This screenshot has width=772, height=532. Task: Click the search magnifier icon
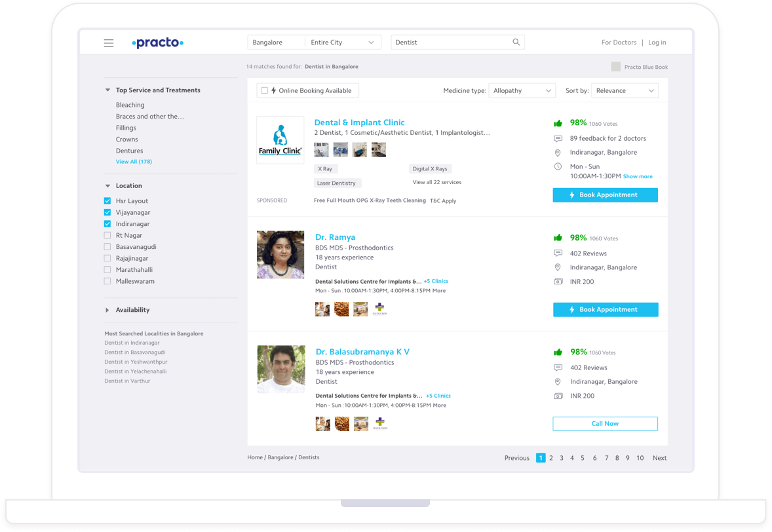[516, 43]
